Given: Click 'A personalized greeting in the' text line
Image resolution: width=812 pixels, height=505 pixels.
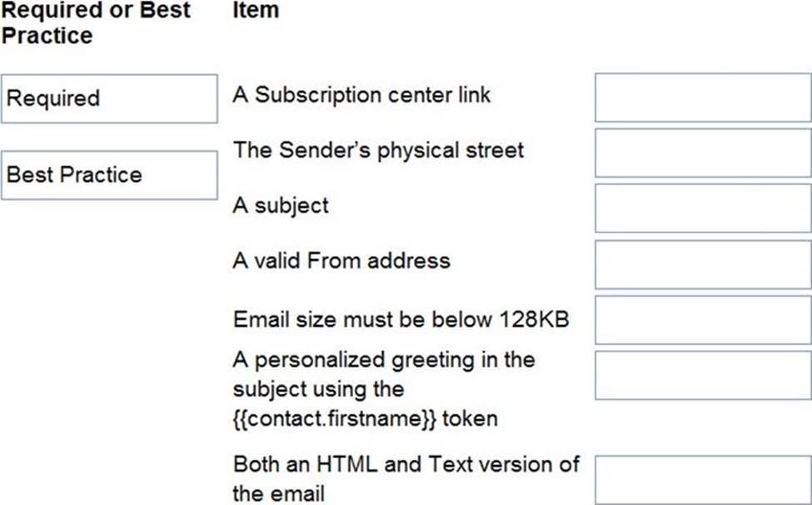Looking at the screenshot, I should tap(384, 360).
